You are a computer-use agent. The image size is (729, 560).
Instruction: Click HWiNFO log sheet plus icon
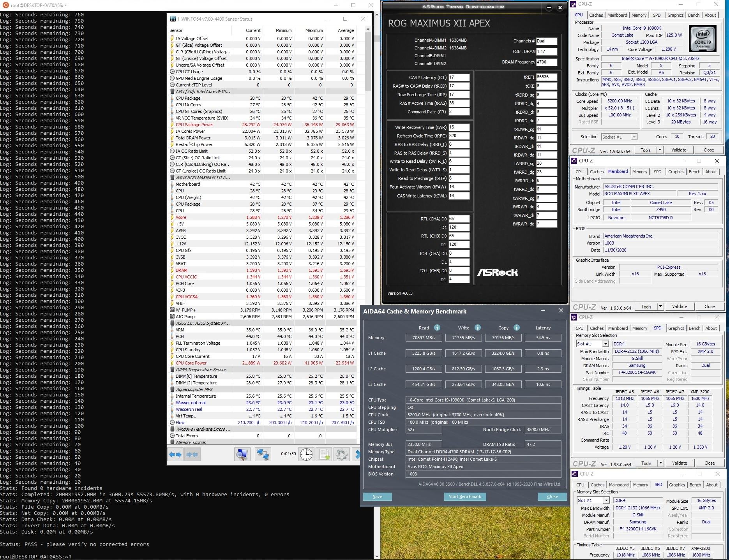click(324, 454)
